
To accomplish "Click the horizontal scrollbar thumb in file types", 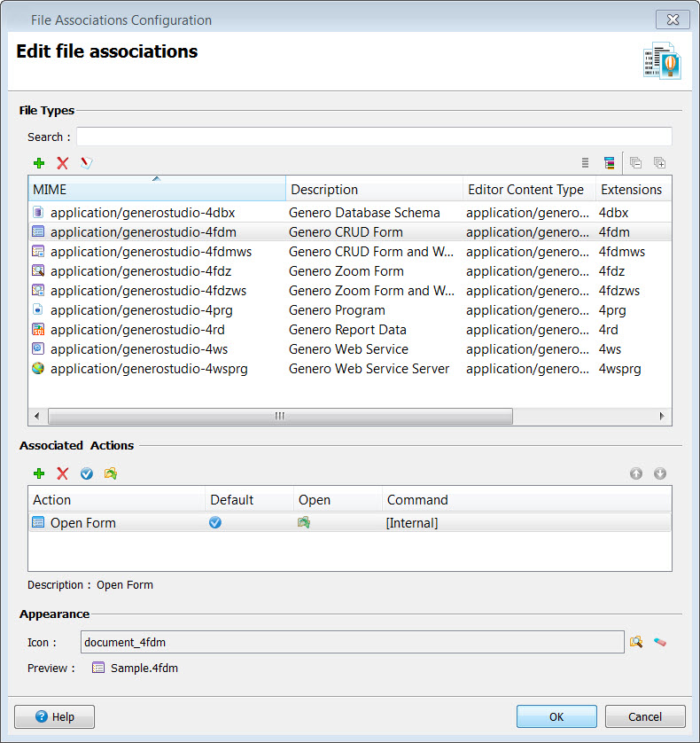I will coord(280,416).
